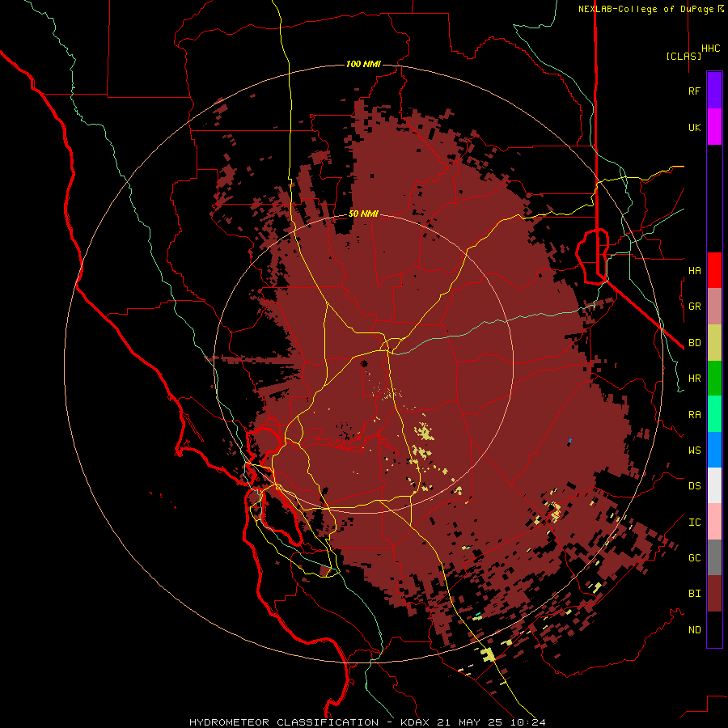Click the 100 NMI range ring label
Screen dimensions: 728x728
click(x=363, y=64)
